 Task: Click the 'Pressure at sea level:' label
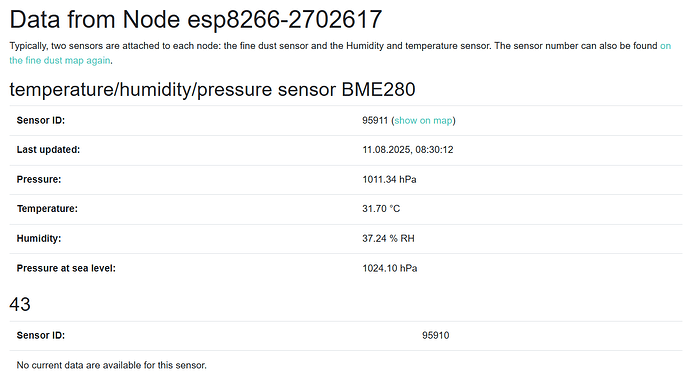pyautogui.click(x=66, y=268)
